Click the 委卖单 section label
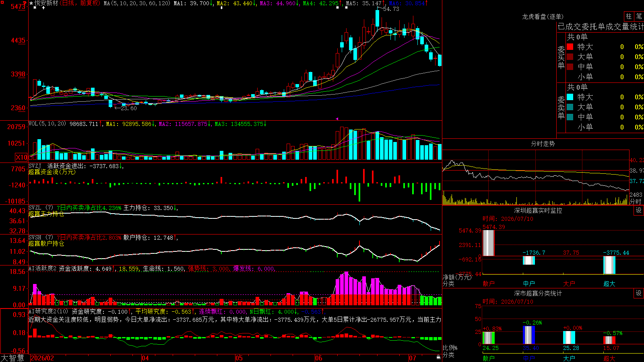This screenshot has height=362, width=644. (561, 107)
